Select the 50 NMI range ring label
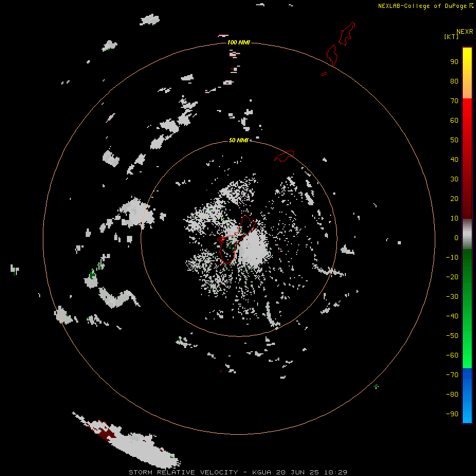Screen dimensions: 476x476 tap(239, 140)
